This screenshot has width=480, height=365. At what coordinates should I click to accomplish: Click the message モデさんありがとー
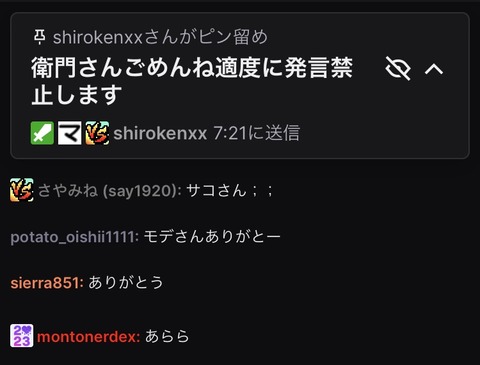click(x=212, y=237)
